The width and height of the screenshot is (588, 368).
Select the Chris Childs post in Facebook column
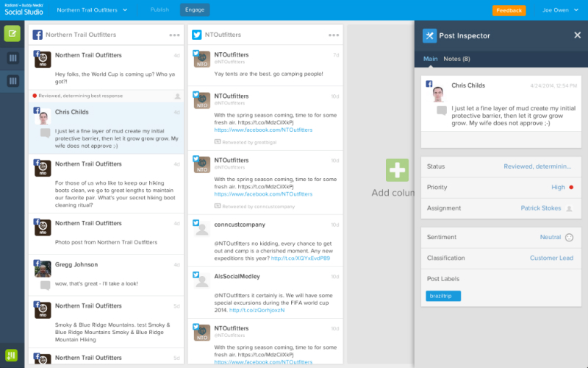pyautogui.click(x=106, y=128)
